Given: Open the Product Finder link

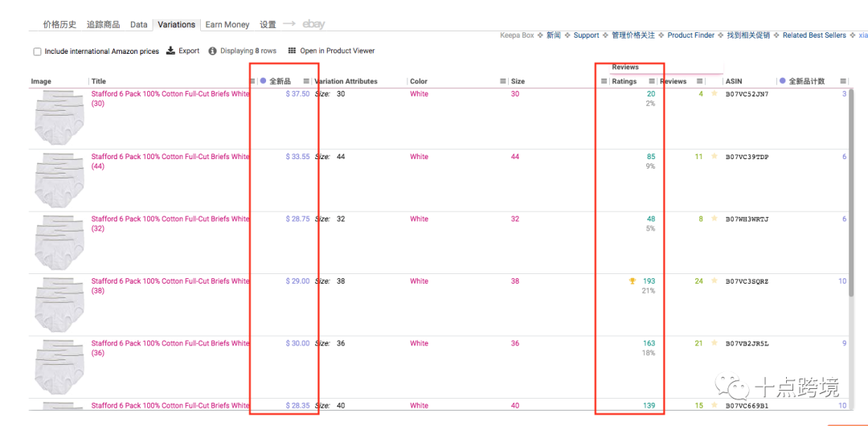Looking at the screenshot, I should [691, 35].
